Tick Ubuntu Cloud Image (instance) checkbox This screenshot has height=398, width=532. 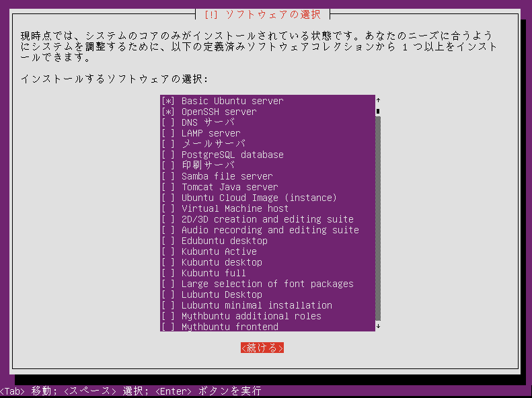coord(168,198)
